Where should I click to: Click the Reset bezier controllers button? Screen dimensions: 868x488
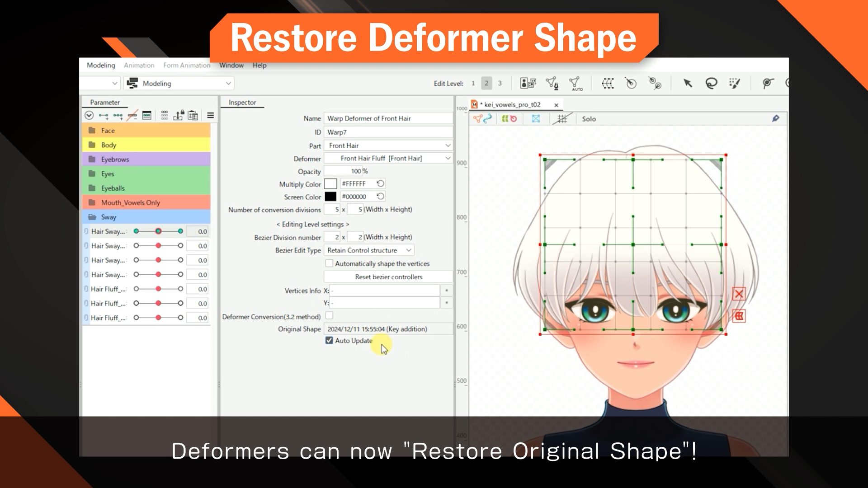pyautogui.click(x=387, y=277)
